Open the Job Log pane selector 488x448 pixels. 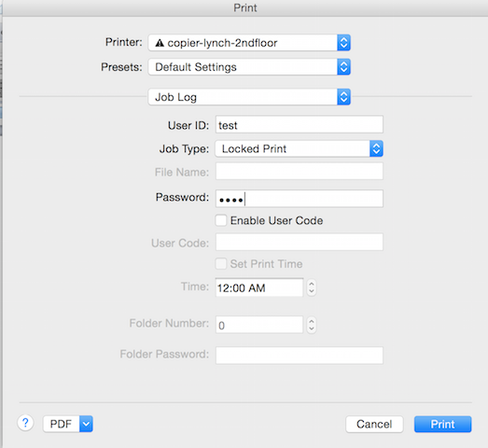point(249,97)
